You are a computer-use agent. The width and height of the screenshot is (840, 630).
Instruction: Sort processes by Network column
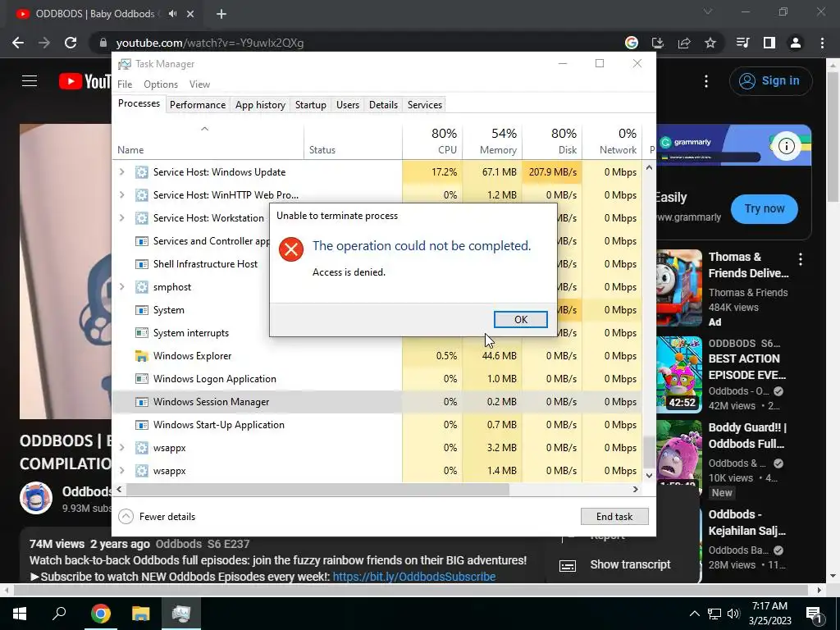[x=612, y=141]
